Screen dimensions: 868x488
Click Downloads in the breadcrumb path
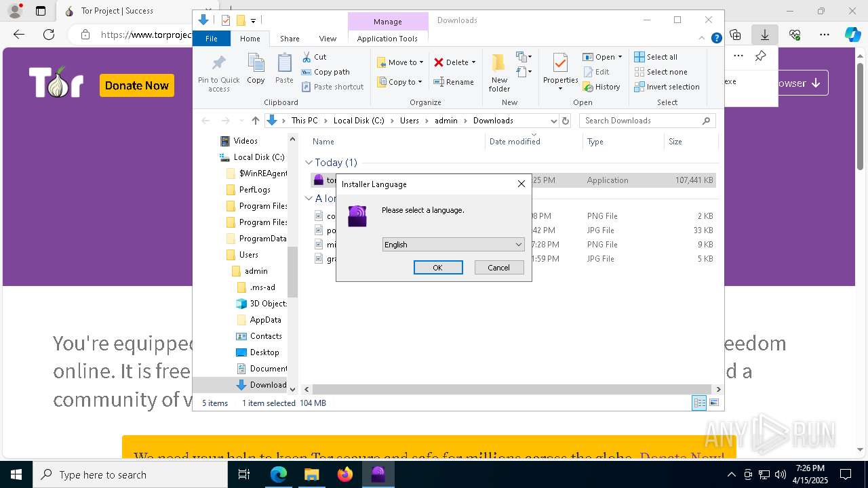point(493,121)
